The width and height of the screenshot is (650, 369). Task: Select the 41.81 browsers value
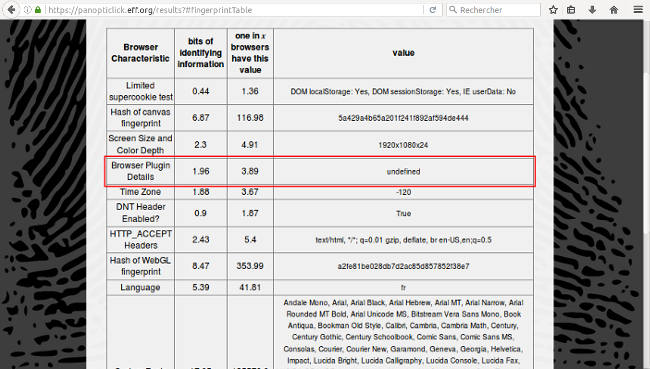pos(250,287)
